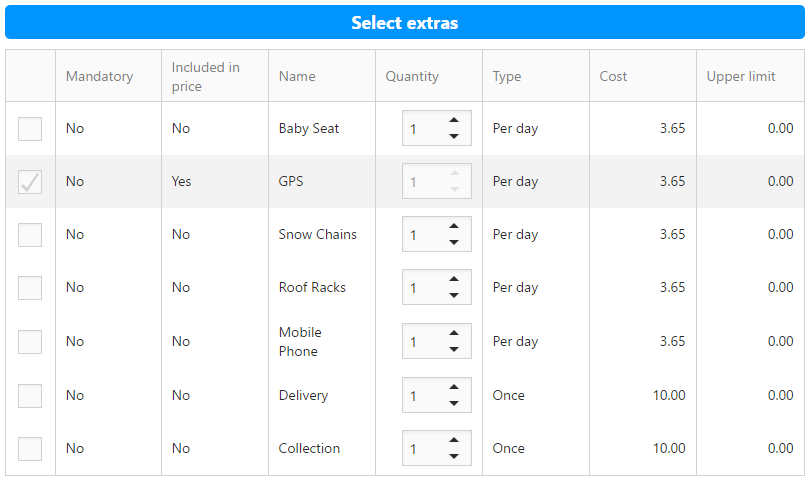Increase Baby Seat quantity with up arrow
The width and height of the screenshot is (811, 481).
point(454,120)
